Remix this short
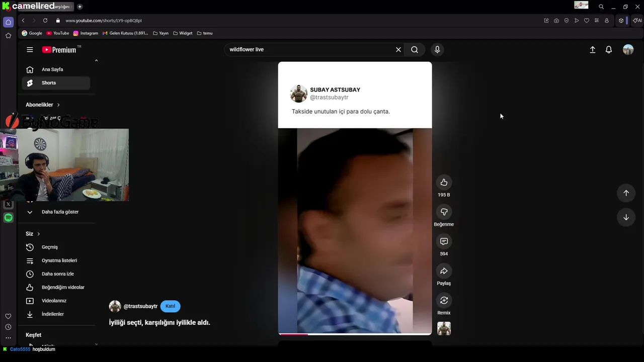 (x=444, y=301)
